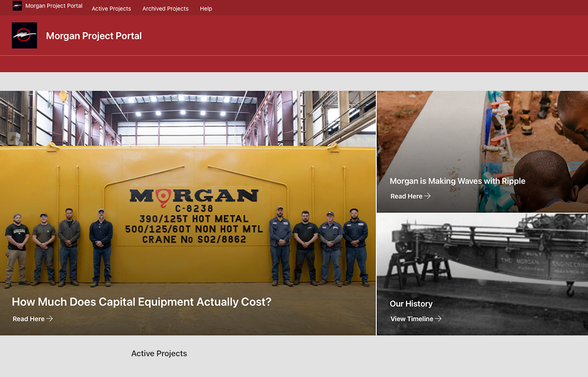Click the small Morgan logo in the top navigation bar

17,6
